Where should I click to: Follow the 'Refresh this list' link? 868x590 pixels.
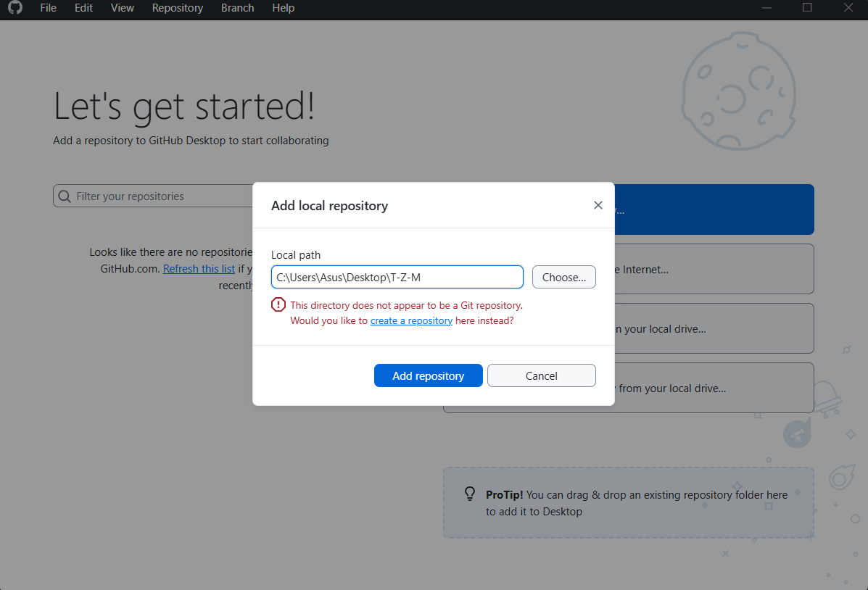coord(199,268)
